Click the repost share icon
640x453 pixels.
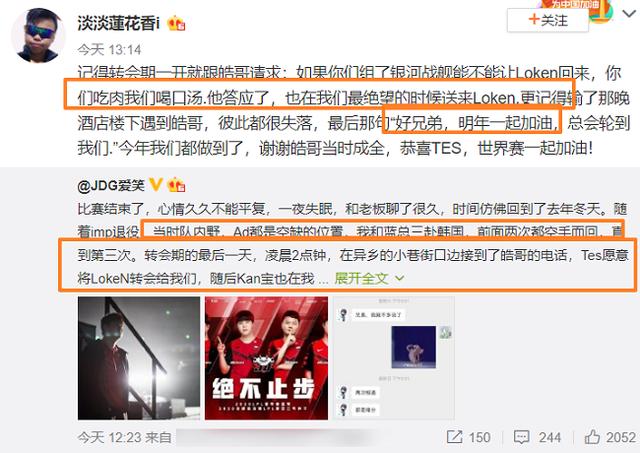pos(454,437)
